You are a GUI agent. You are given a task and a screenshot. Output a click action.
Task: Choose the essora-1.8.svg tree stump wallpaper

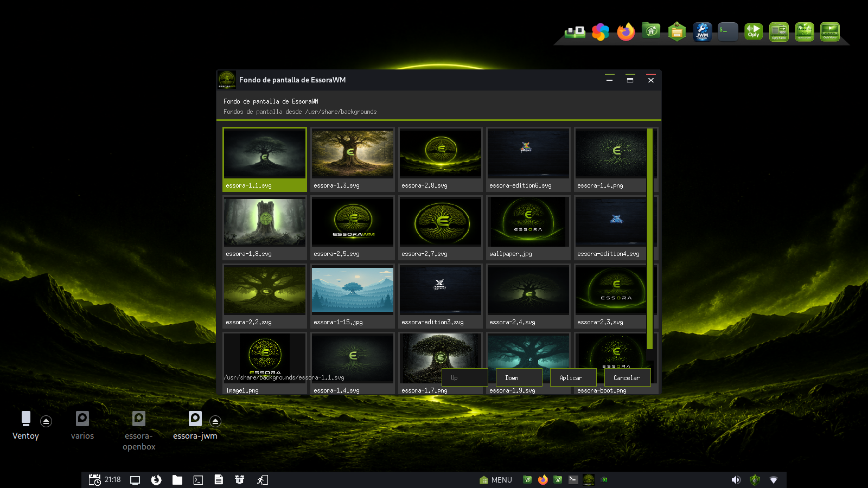coord(265,228)
